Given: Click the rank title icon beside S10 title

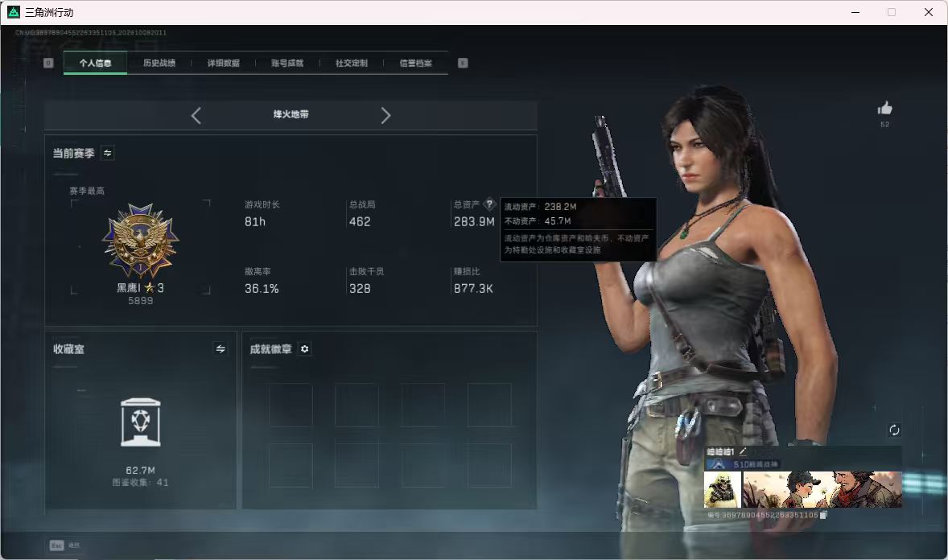Looking at the screenshot, I should pyautogui.click(x=719, y=464).
